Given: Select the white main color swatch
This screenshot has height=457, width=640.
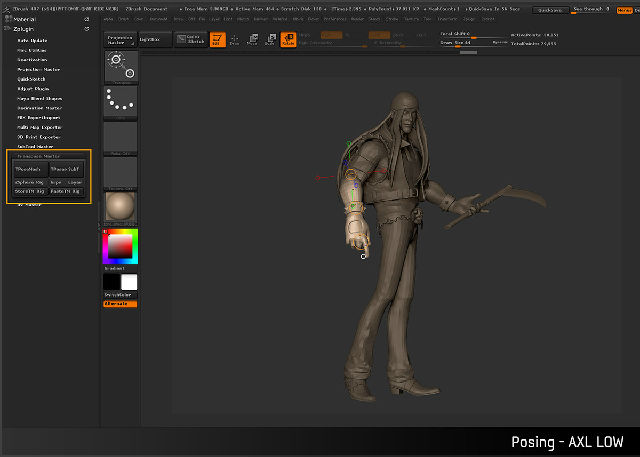Looking at the screenshot, I should click(129, 282).
